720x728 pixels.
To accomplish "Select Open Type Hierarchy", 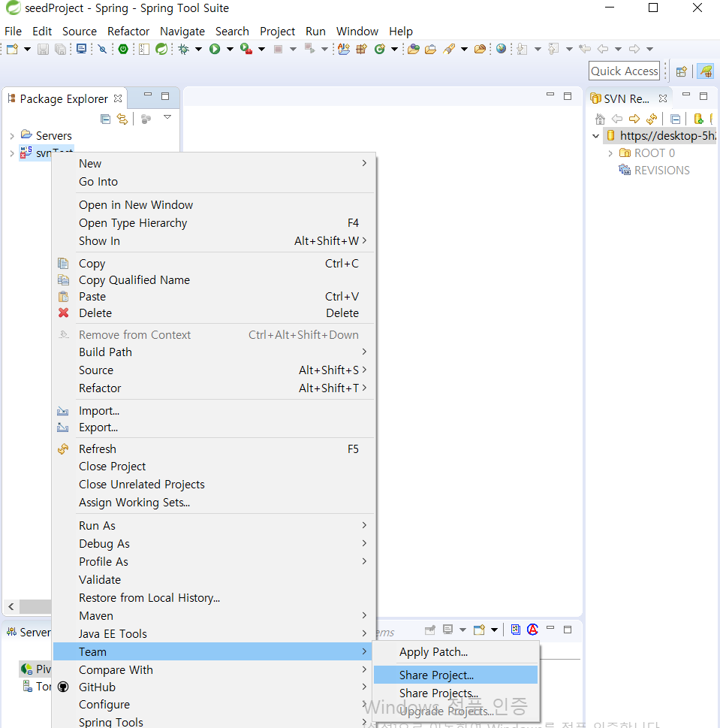I will click(213, 223).
